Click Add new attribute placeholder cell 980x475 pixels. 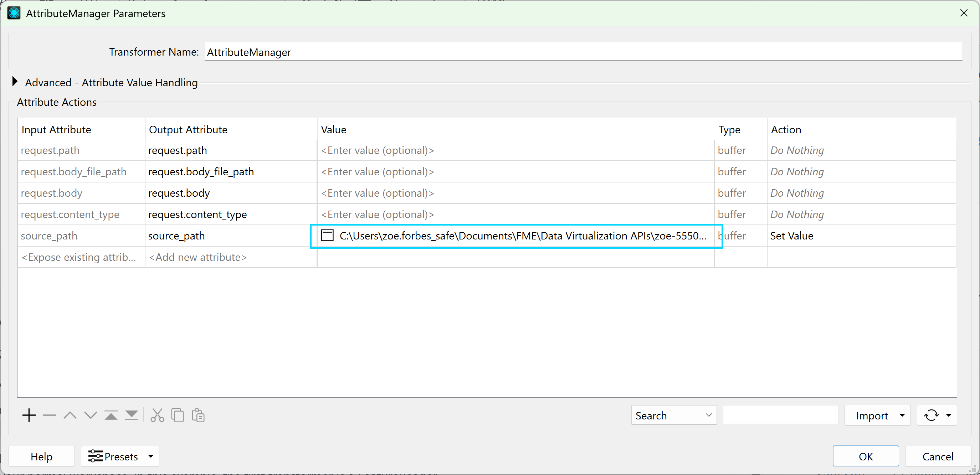pyautogui.click(x=231, y=257)
